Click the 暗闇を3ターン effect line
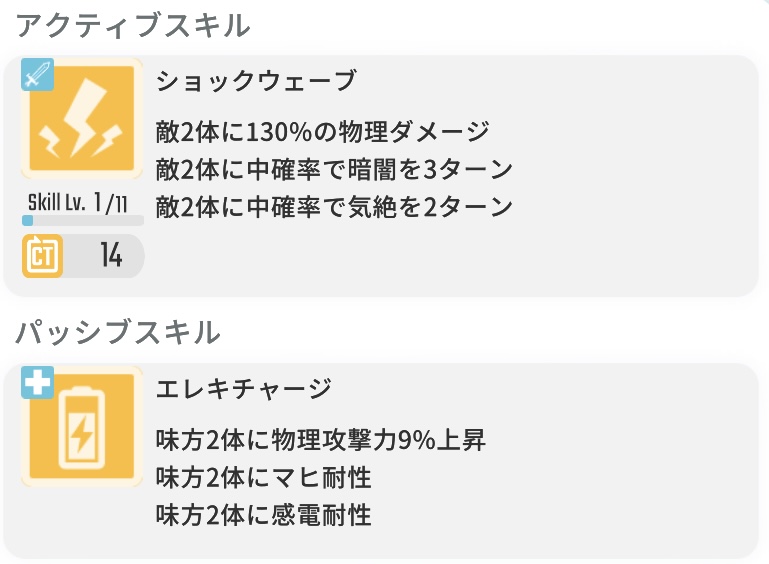 pyautogui.click(x=334, y=169)
